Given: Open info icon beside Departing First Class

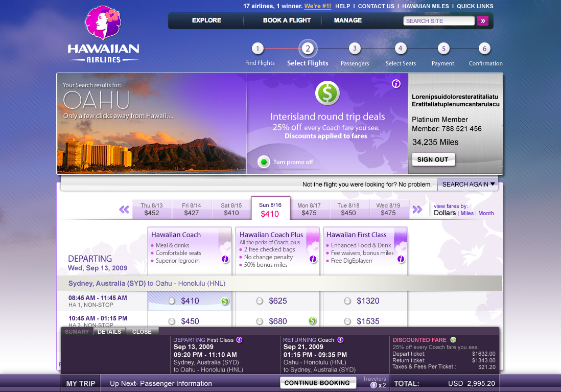Looking at the screenshot, I should (239, 340).
